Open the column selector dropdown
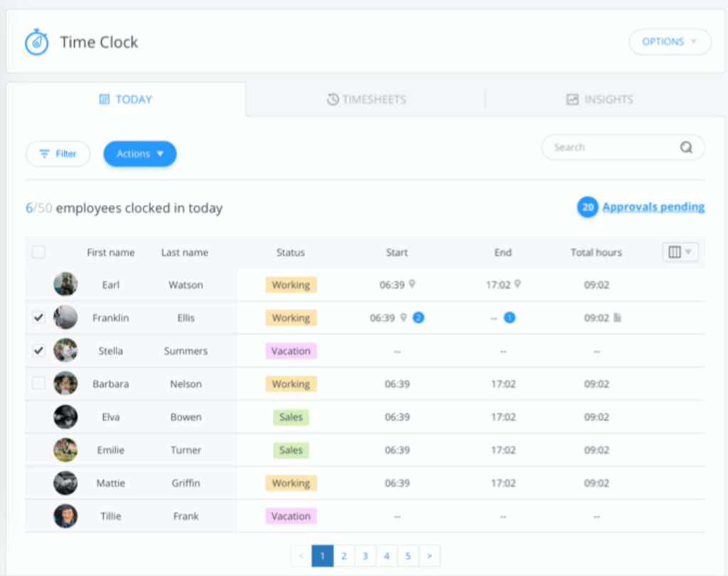 pos(680,252)
